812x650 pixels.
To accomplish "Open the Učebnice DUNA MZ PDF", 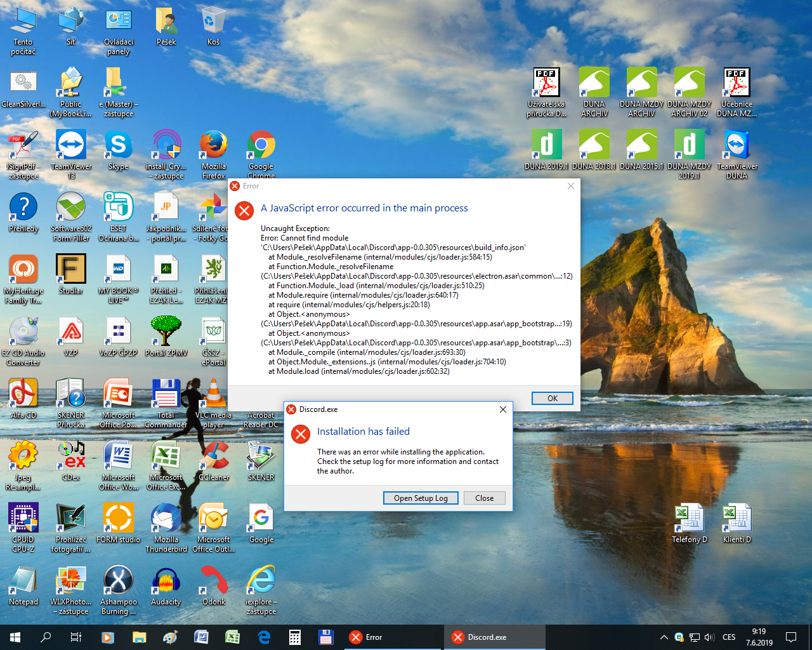I will (x=737, y=84).
